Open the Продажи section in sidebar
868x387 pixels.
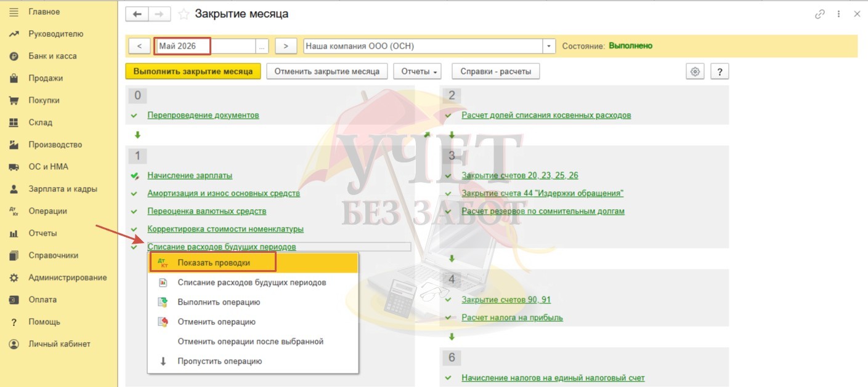(46, 78)
